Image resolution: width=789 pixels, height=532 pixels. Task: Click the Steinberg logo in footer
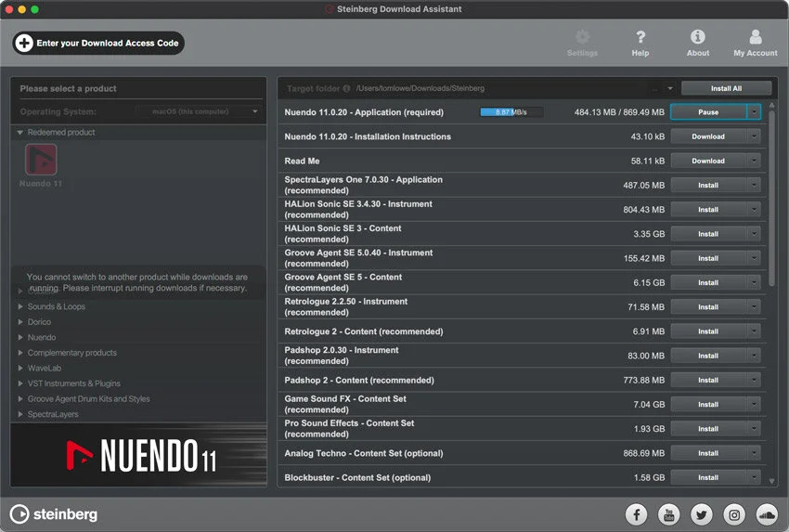coord(54,514)
